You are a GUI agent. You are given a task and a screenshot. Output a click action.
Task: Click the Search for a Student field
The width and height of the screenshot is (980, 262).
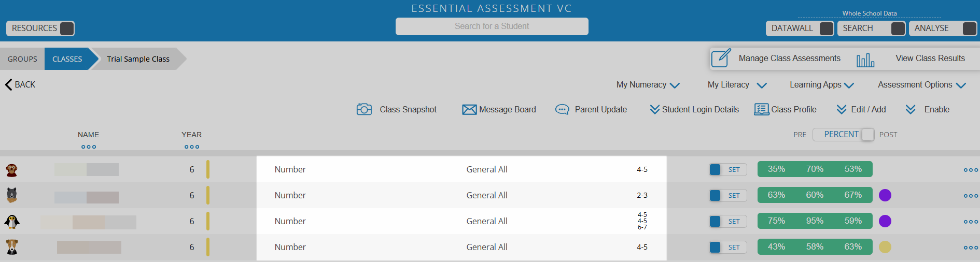tap(492, 26)
